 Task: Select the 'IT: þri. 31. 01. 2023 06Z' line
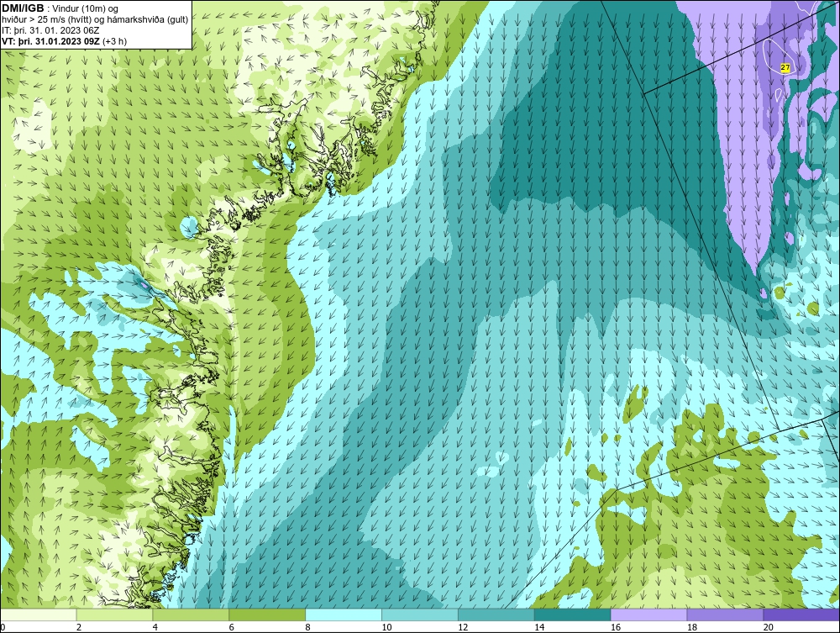(x=50, y=30)
